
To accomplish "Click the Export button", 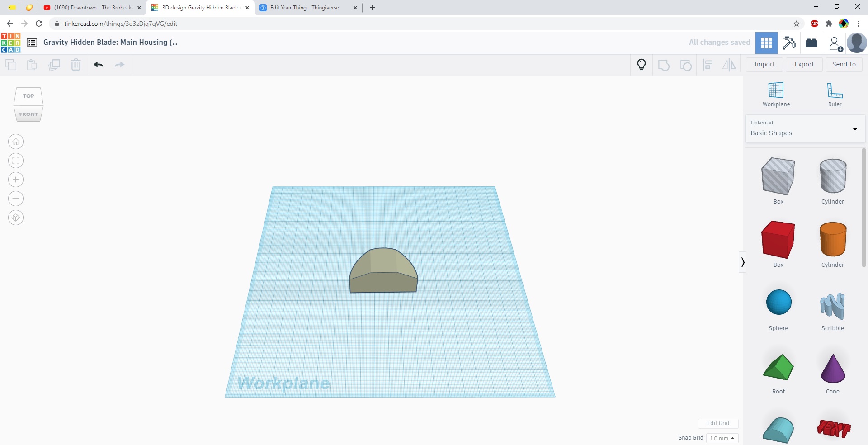I will (x=804, y=64).
